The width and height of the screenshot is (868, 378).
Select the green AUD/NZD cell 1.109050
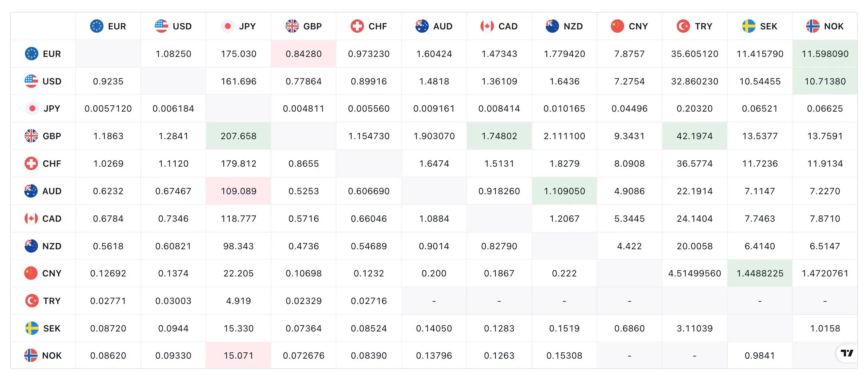click(565, 191)
